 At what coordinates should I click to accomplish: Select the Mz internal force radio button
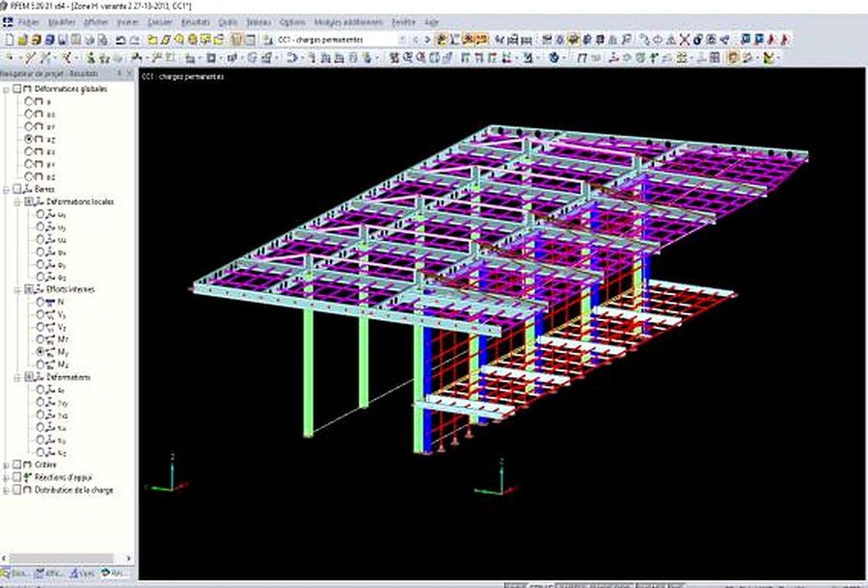tap(41, 364)
